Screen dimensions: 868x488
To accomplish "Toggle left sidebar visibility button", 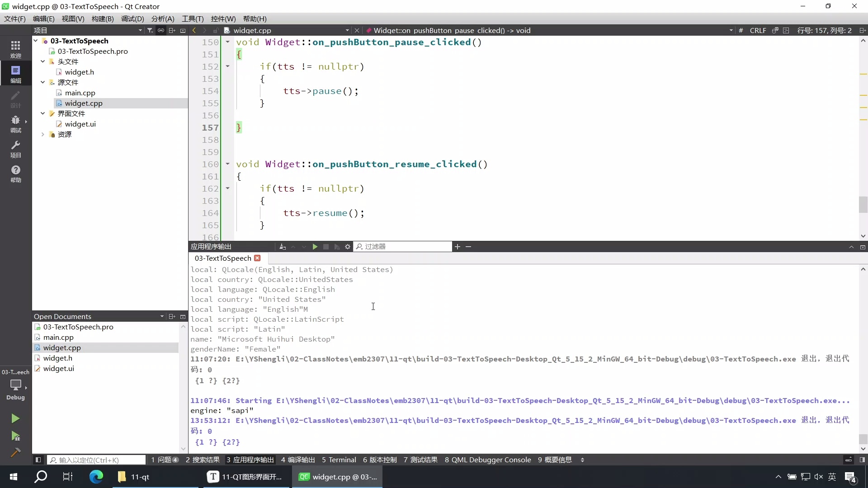I will click(38, 460).
